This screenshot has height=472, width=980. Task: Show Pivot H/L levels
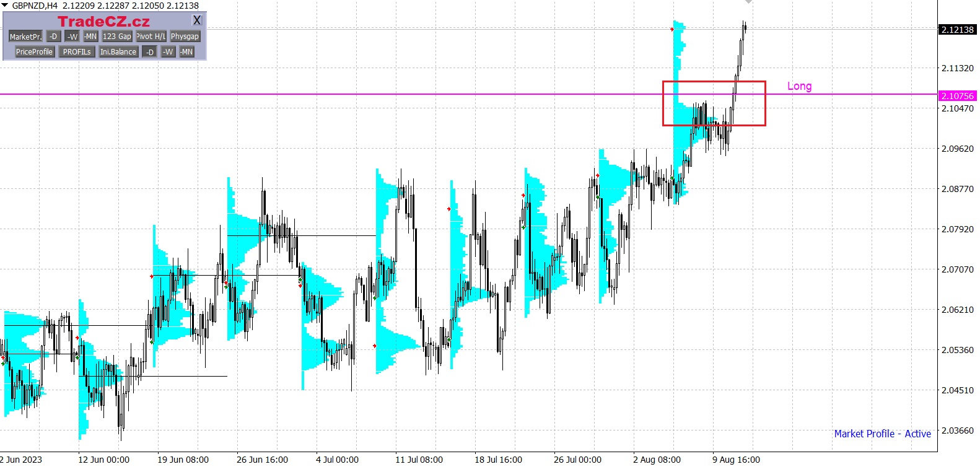click(x=151, y=37)
